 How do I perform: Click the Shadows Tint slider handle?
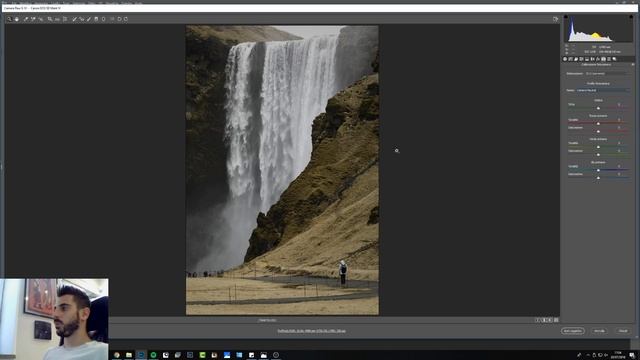598,108
